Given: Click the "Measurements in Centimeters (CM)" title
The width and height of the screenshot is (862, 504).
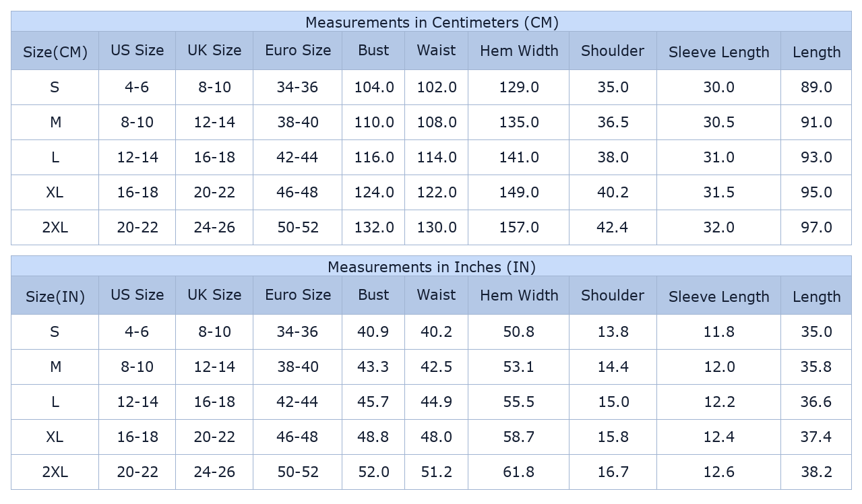Looking at the screenshot, I should click(431, 22).
